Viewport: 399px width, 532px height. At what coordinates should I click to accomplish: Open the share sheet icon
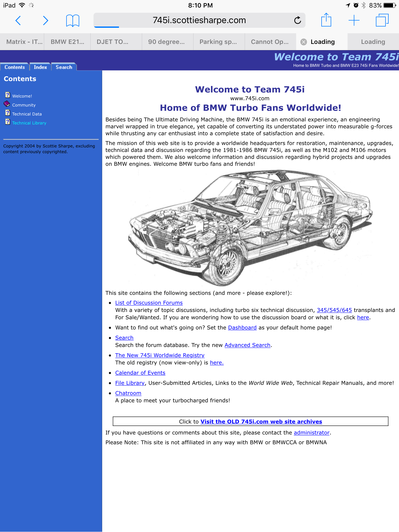coord(326,20)
